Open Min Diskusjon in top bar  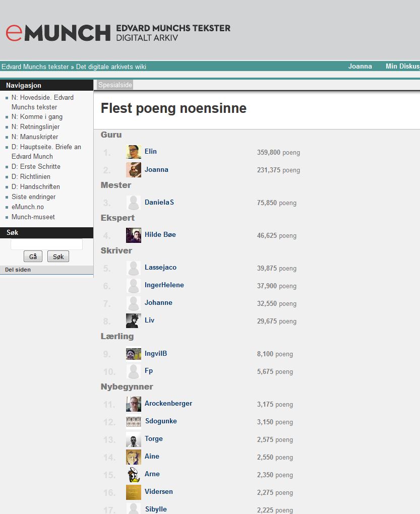(x=402, y=67)
